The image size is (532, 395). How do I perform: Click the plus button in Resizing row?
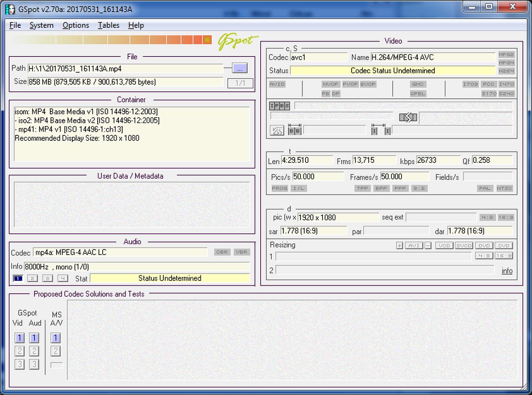pos(399,245)
